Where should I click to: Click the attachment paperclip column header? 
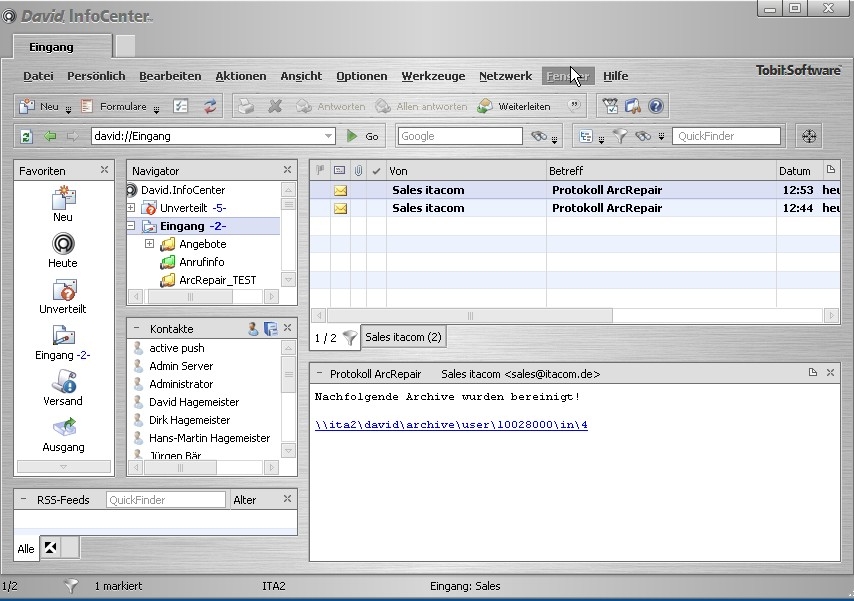click(358, 171)
